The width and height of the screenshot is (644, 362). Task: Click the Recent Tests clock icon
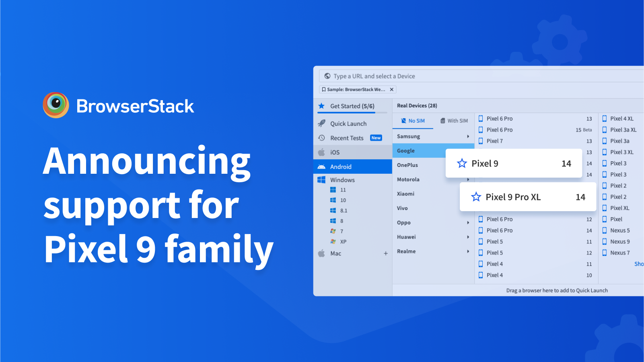tap(321, 138)
